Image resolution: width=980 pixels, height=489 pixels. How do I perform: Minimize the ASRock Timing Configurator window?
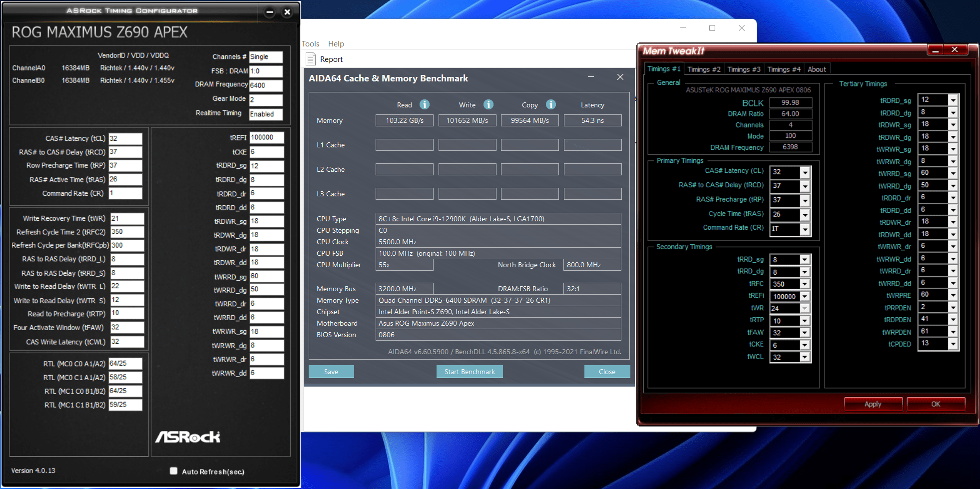tap(270, 12)
